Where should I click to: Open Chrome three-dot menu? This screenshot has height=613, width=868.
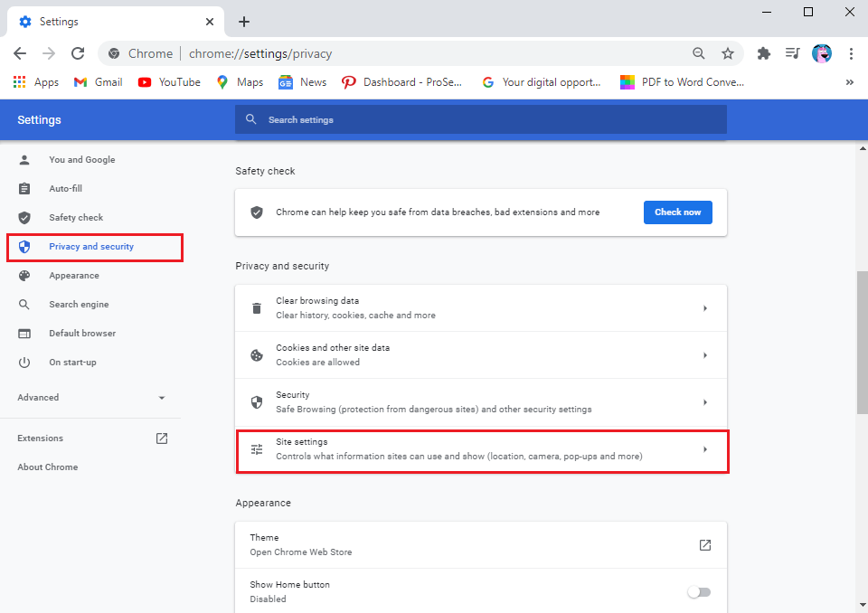[851, 53]
